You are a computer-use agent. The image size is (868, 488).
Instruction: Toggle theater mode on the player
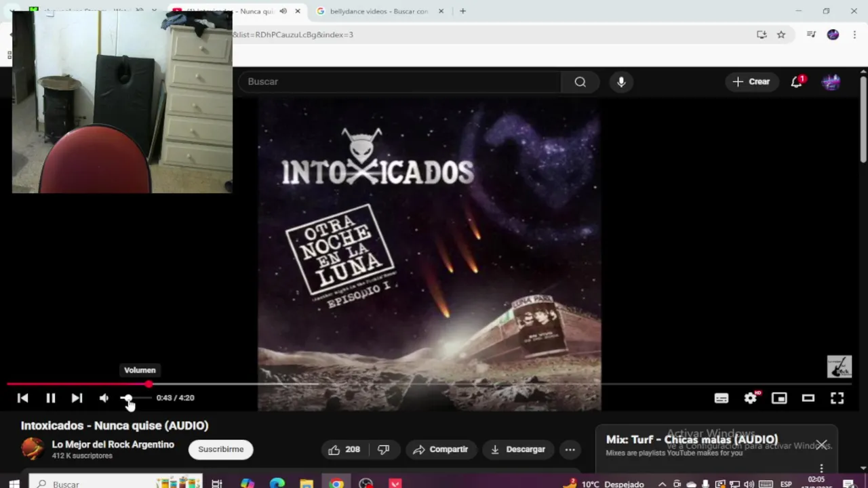pos(808,398)
